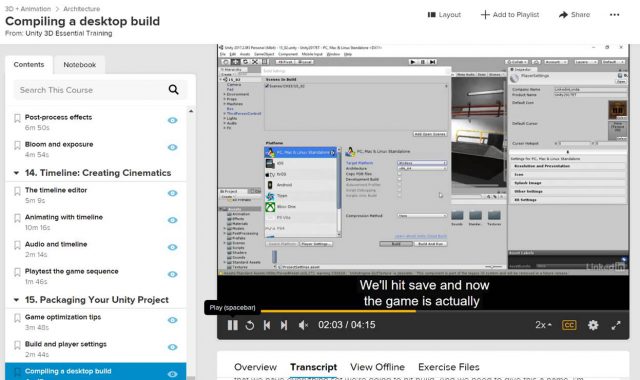Click Add to Playlist

coord(510,15)
